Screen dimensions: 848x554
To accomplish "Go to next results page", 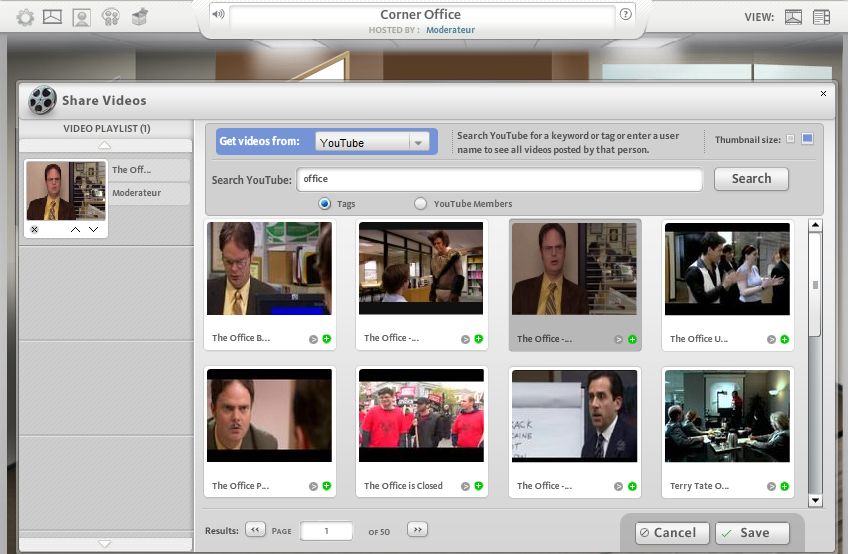I will pyautogui.click(x=418, y=529).
